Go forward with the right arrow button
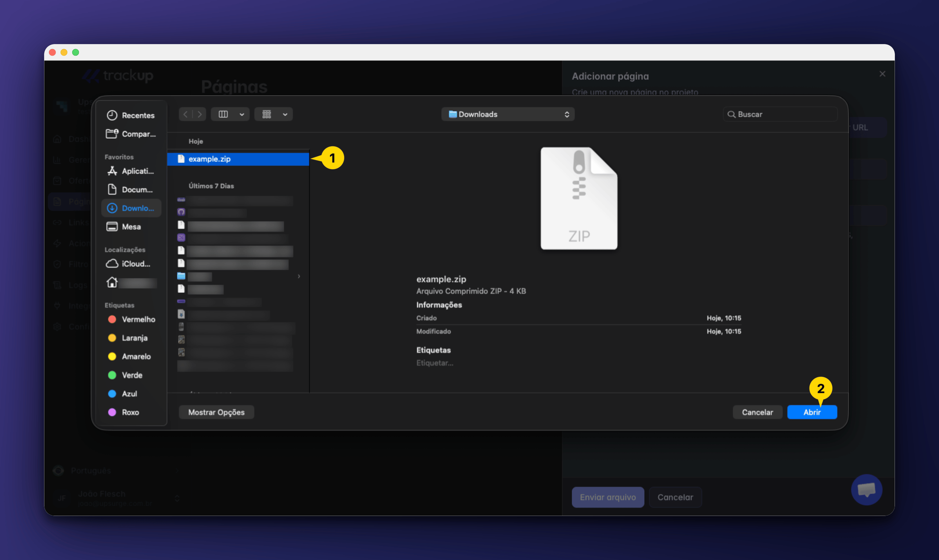 (200, 114)
